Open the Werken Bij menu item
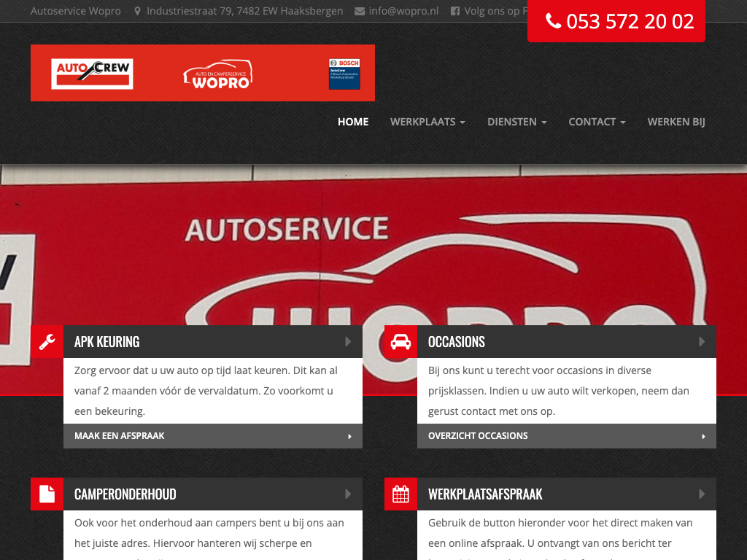Viewport: 747px width, 560px height. (x=676, y=122)
